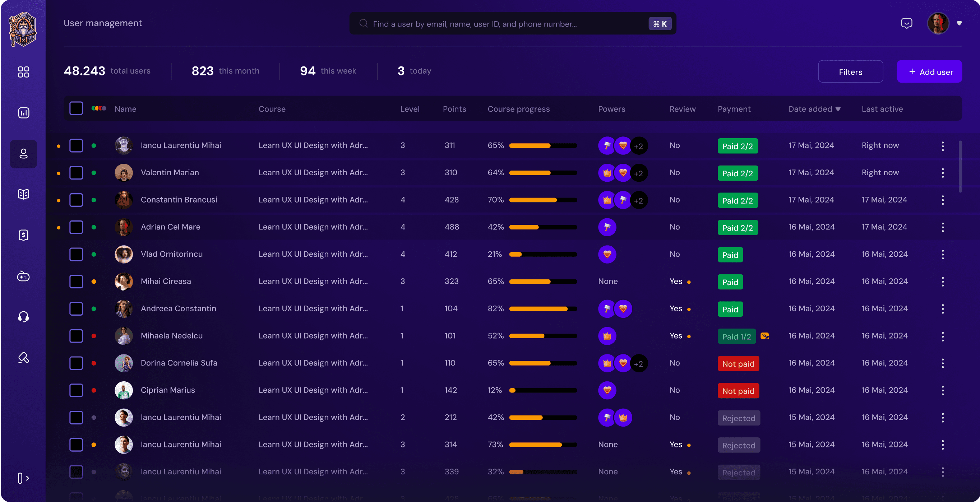This screenshot has height=502, width=980.
Task: Click the Add user button
Action: pyautogui.click(x=929, y=71)
